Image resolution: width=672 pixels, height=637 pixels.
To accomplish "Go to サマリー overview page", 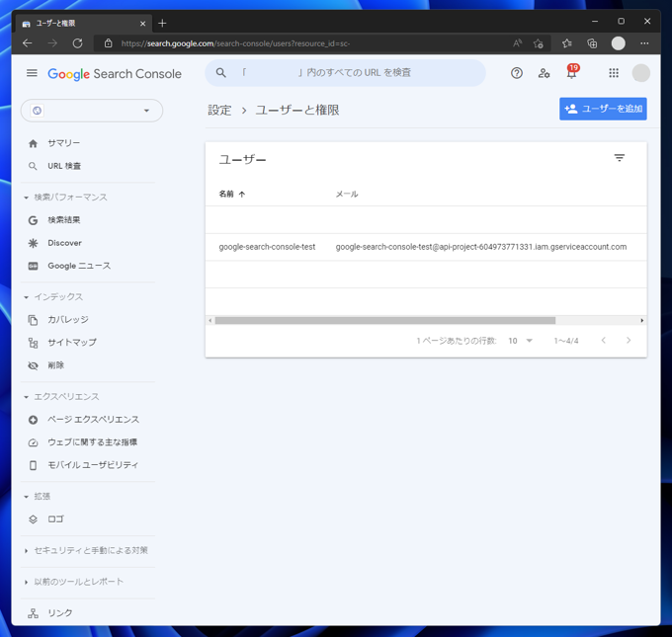I will coord(64,143).
